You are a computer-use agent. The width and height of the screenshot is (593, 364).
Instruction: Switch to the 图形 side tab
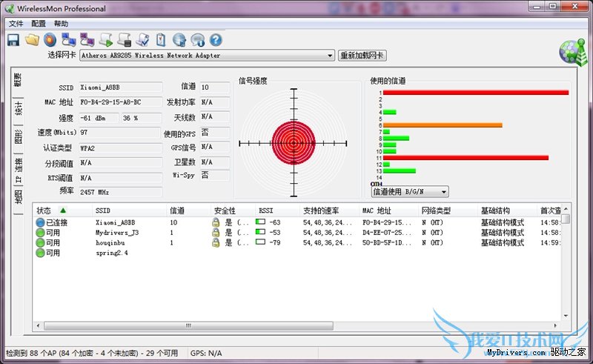[x=18, y=136]
